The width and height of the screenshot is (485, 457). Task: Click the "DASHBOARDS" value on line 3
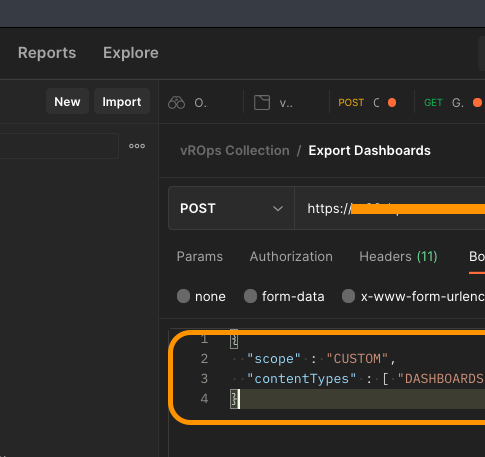[x=441, y=379]
